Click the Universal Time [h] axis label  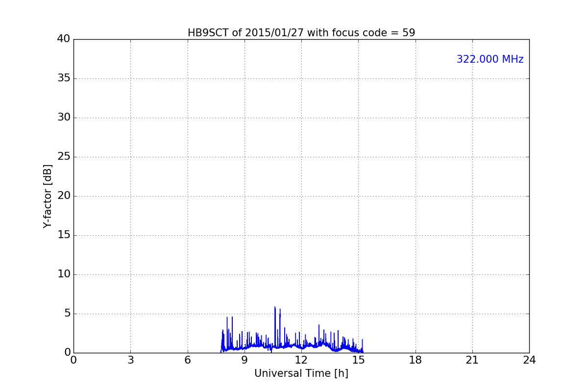[301, 373]
